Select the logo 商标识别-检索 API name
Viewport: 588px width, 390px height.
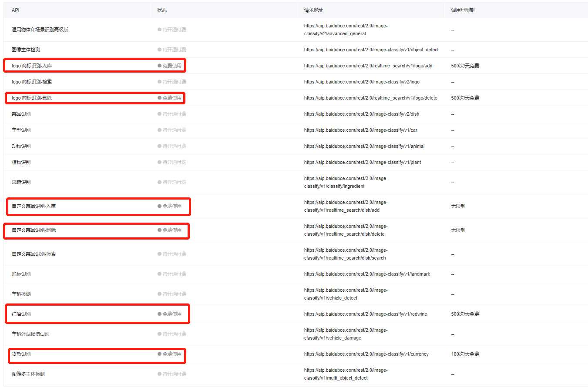point(32,82)
